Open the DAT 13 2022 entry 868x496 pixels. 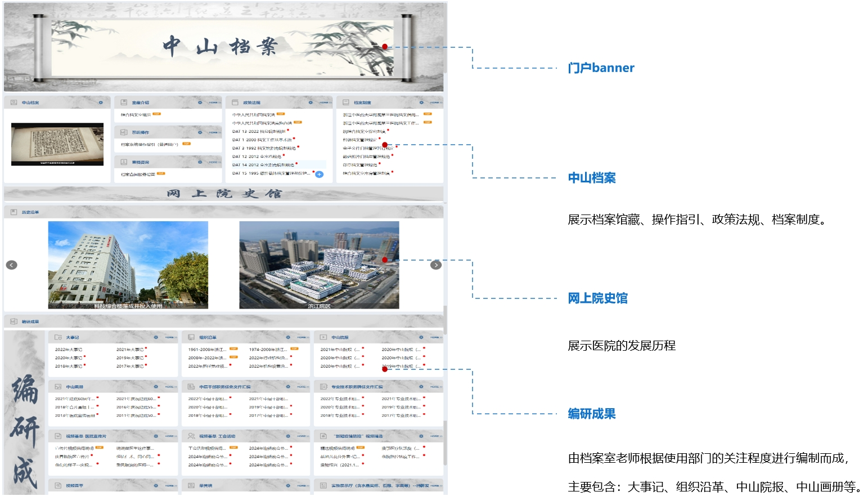(259, 132)
